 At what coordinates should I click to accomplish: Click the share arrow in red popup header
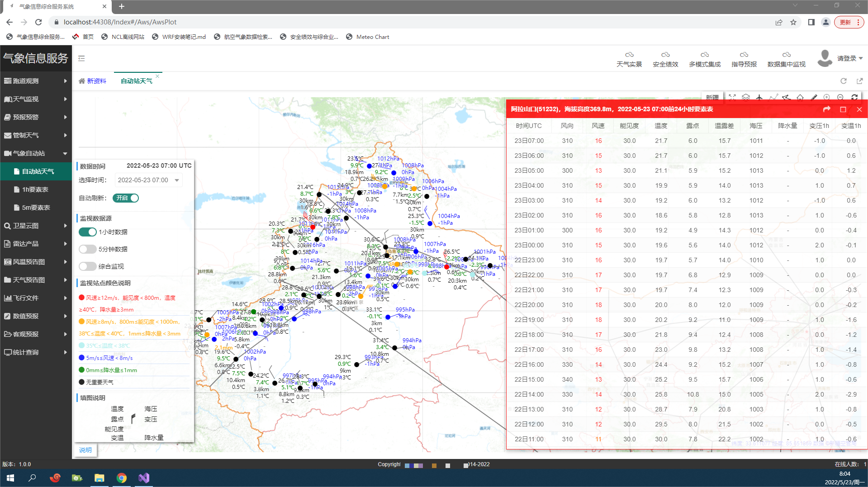(x=827, y=109)
